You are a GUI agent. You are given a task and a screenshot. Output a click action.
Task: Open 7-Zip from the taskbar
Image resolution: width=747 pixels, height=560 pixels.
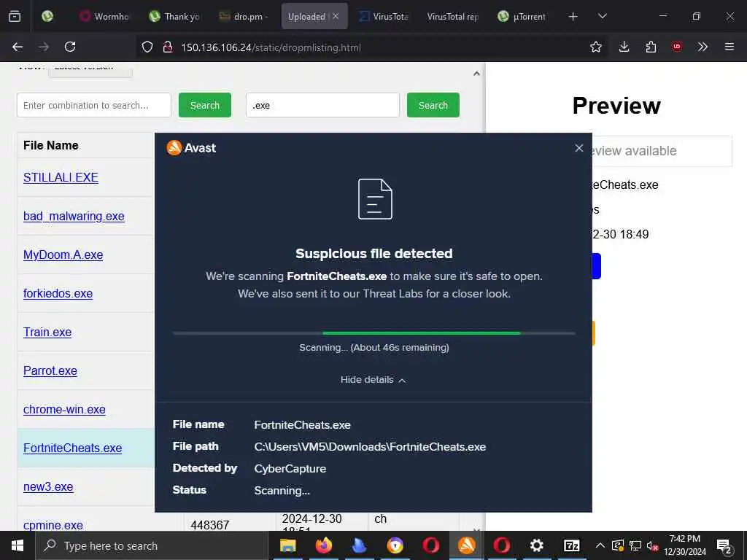572,545
